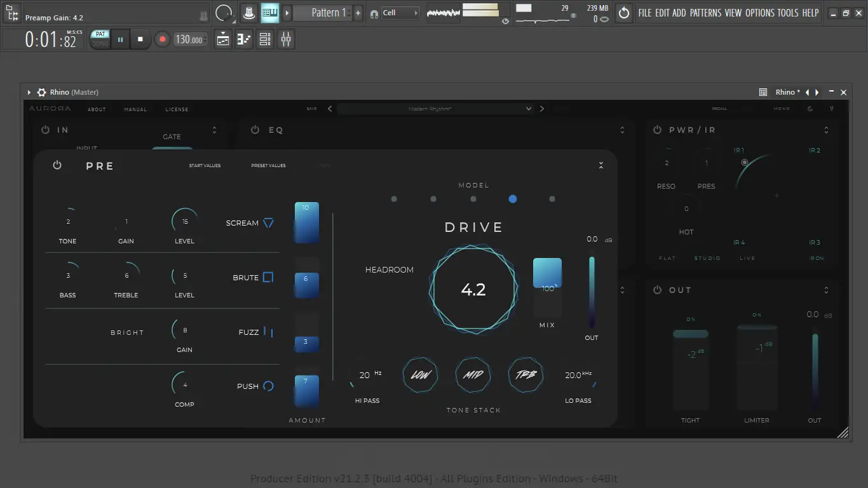
Task: Click the pattern tree icon at top-left
Action: [11, 13]
